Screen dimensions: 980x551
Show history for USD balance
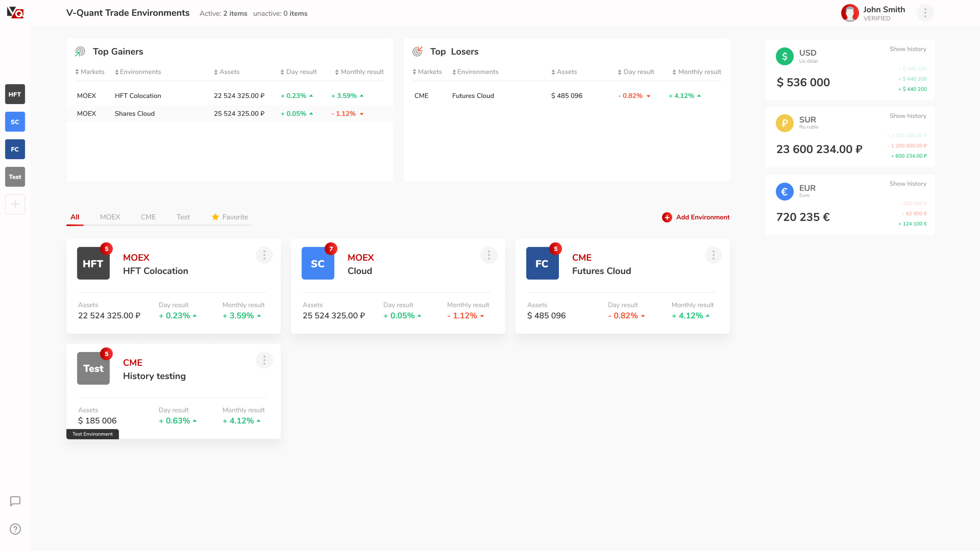(908, 49)
